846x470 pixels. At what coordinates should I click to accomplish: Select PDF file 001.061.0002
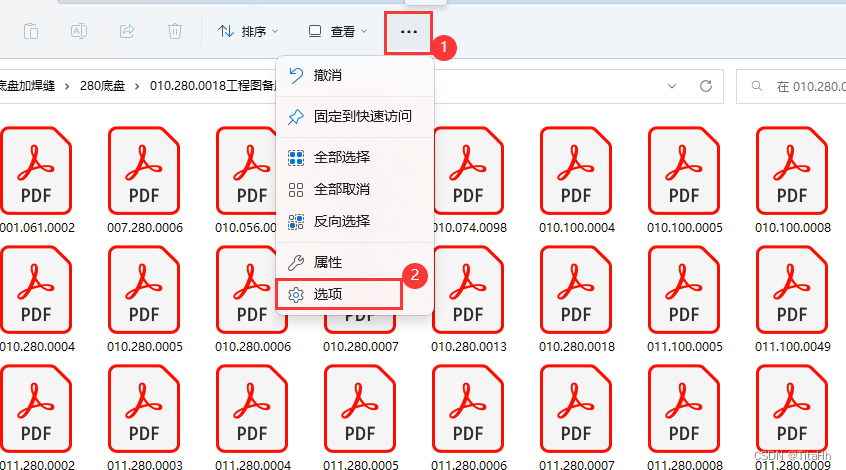click(36, 181)
